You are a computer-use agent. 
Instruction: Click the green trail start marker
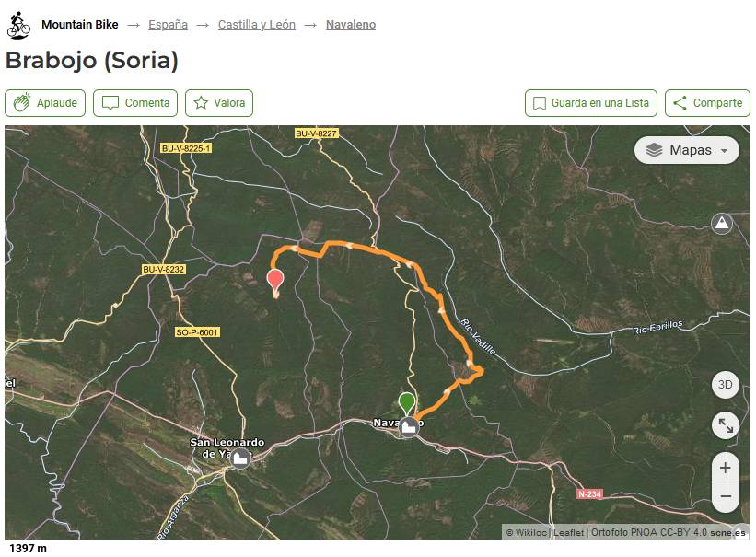pos(407,402)
